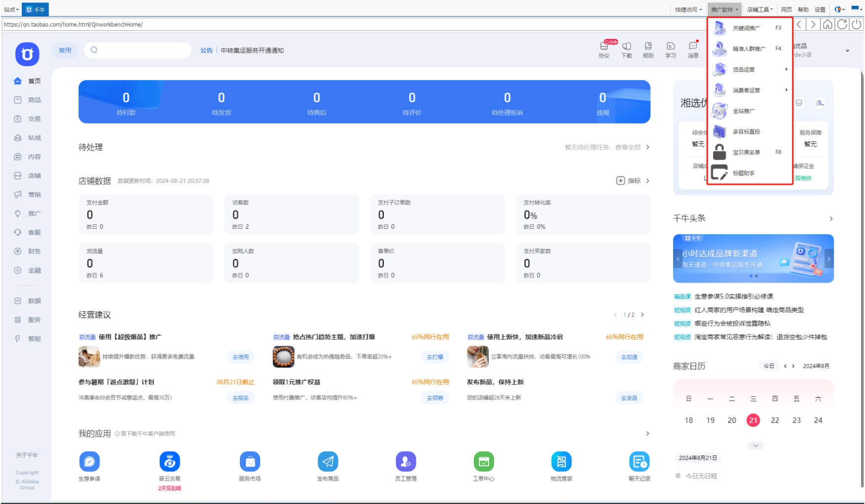Open 推广 in the sidebar

click(x=28, y=213)
